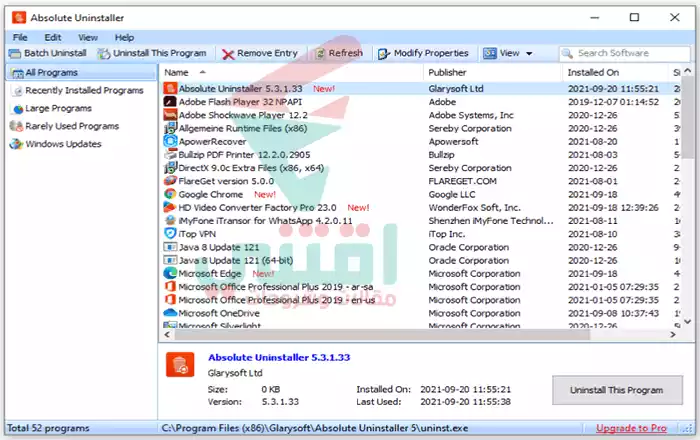Click the orange trash icon in details pane
The image size is (700, 440).
pos(180,365)
